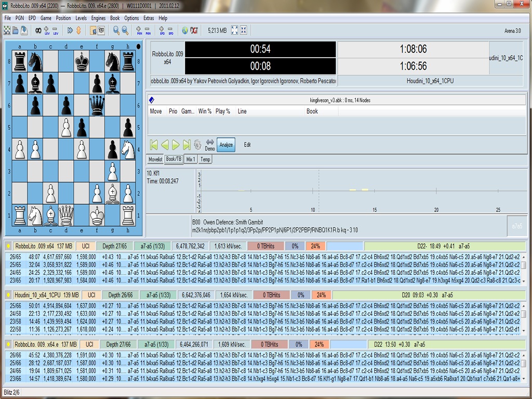
Task: Click the orange up-down arrows icon
Action: click(78, 31)
